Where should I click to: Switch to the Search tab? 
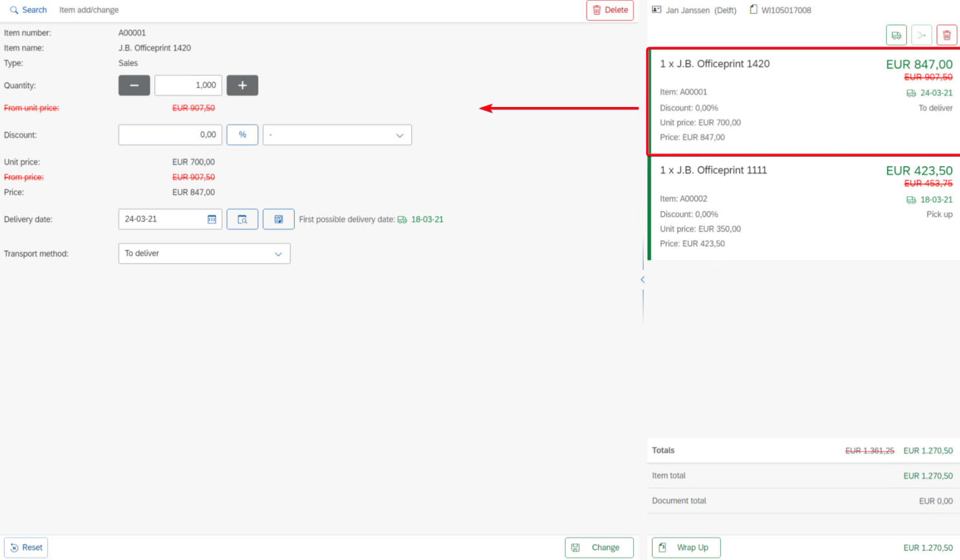pyautogui.click(x=29, y=10)
